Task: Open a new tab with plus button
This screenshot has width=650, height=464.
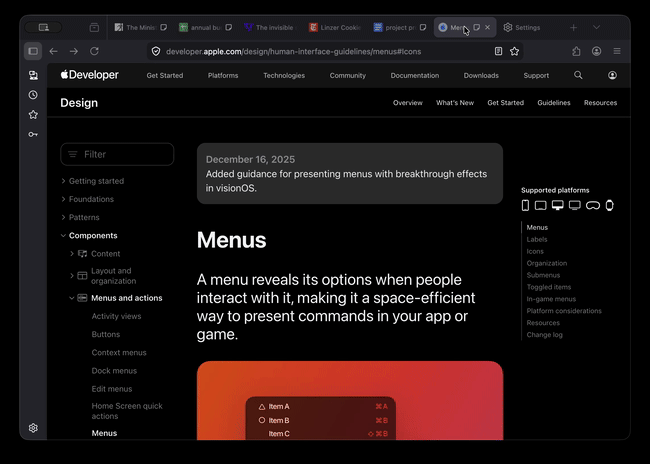Action: point(573,28)
